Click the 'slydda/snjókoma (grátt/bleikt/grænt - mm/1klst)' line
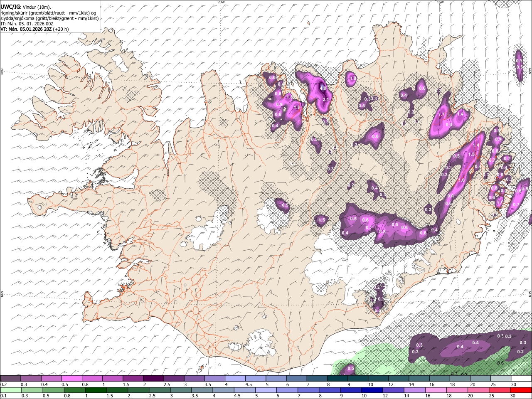The height and width of the screenshot is (399, 532). 50,18
